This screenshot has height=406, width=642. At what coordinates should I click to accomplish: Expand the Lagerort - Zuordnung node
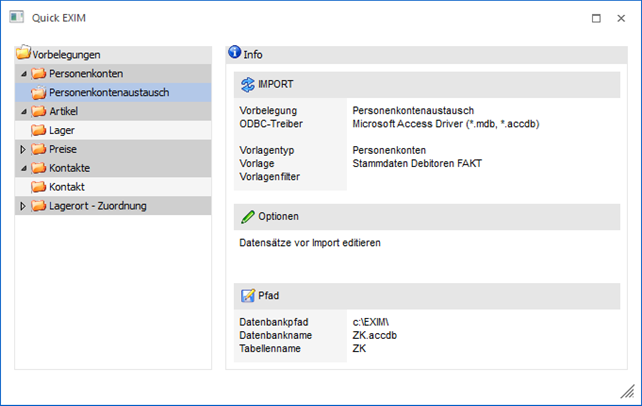tap(23, 206)
